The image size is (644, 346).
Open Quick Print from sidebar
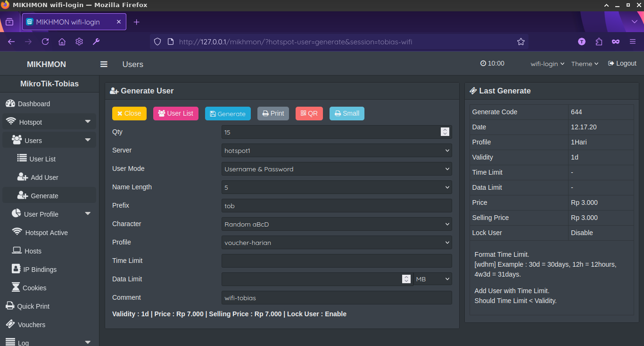33,306
